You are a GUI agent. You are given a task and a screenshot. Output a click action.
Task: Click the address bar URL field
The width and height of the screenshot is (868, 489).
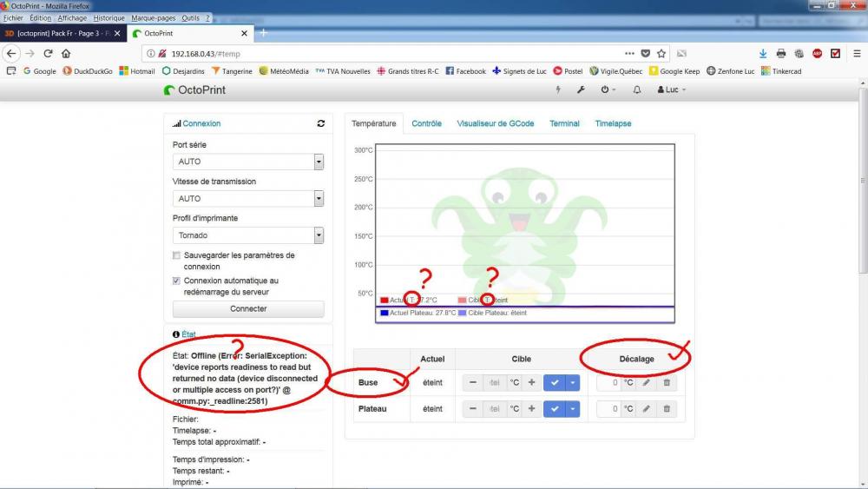(x=387, y=54)
